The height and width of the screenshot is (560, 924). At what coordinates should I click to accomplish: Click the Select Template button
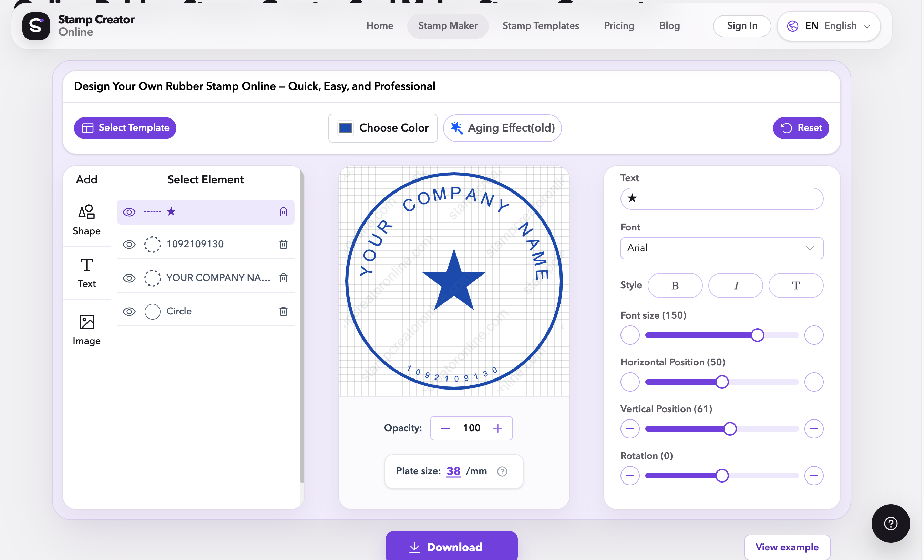pyautogui.click(x=125, y=128)
